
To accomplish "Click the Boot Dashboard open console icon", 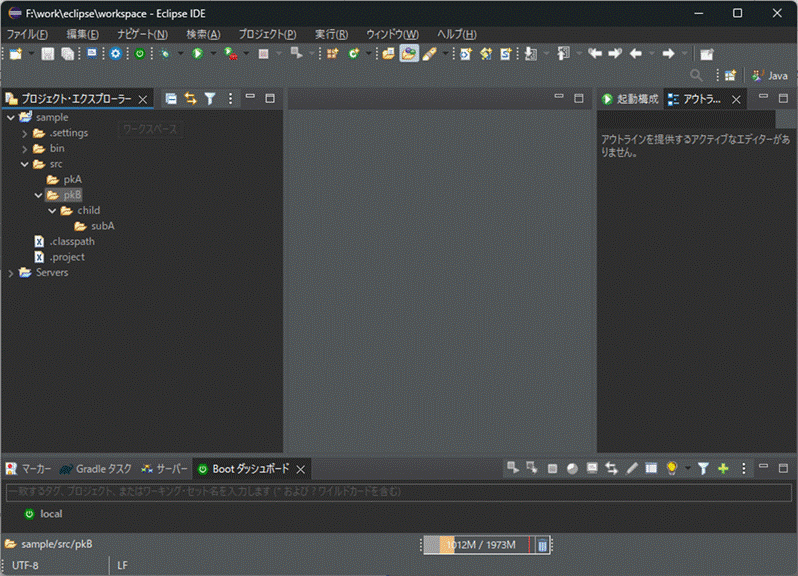I will 592,468.
